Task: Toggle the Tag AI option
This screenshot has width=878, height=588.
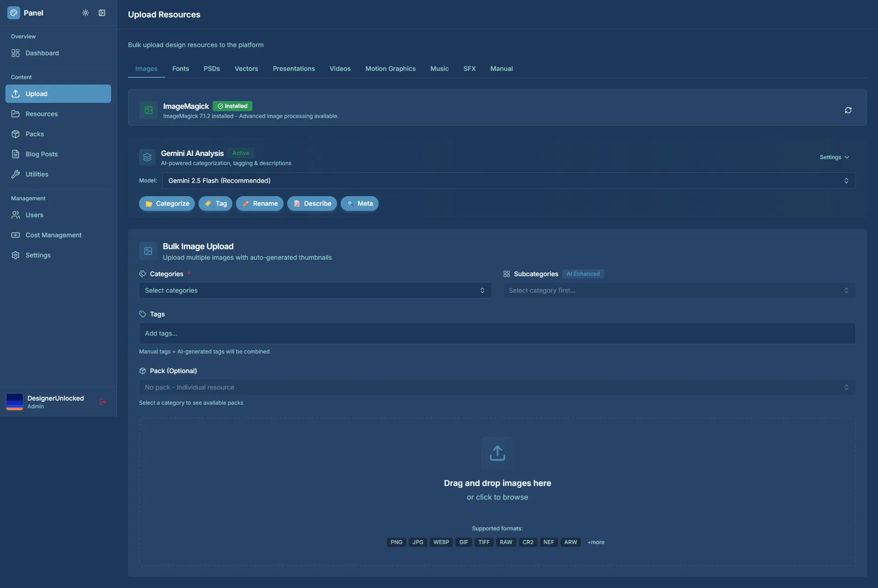Action: 215,203
